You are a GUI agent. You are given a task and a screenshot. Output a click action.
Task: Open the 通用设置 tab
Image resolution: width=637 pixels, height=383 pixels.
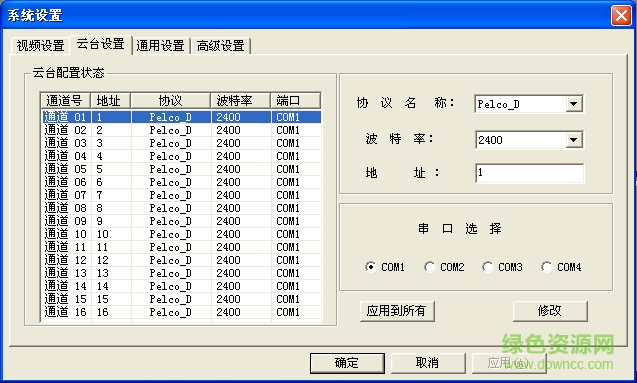pyautogui.click(x=160, y=45)
